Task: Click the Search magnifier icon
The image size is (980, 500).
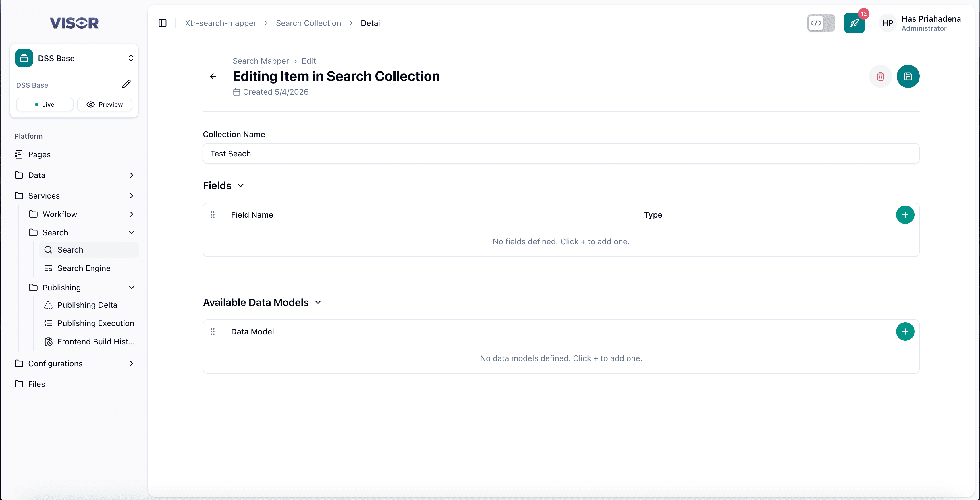Action: (x=48, y=250)
